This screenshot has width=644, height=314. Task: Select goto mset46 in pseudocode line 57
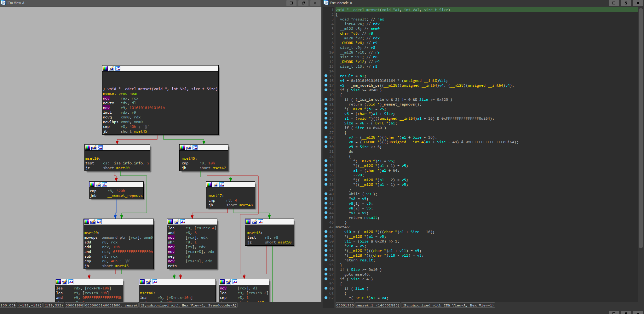pos(357,274)
